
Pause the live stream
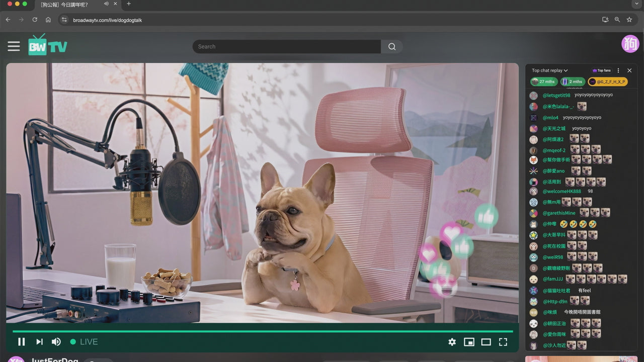pos(22,342)
